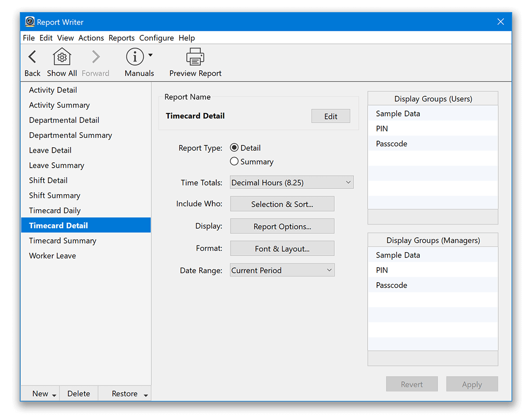Select Worker Leave in the report list
Image resolution: width=532 pixels, height=417 pixels.
click(52, 256)
